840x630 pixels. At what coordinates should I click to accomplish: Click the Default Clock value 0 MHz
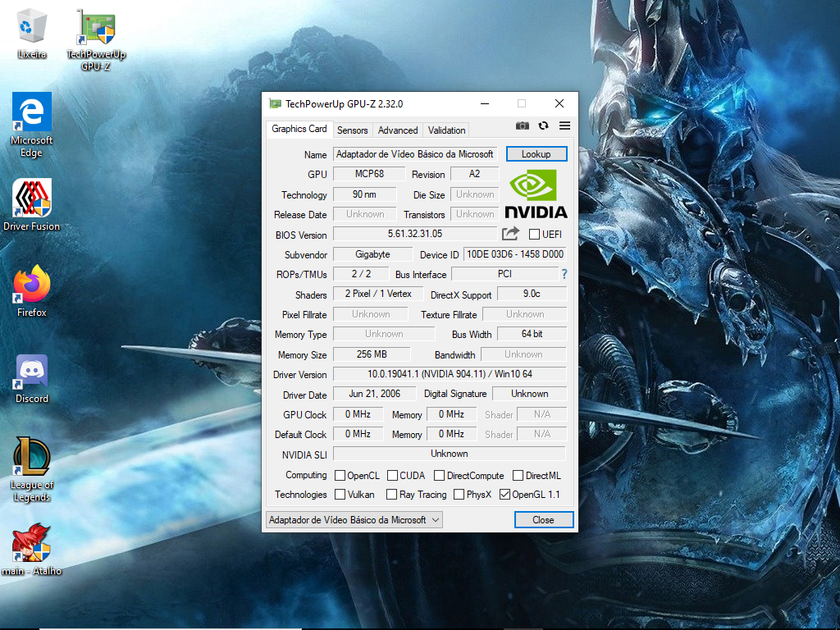click(x=358, y=435)
